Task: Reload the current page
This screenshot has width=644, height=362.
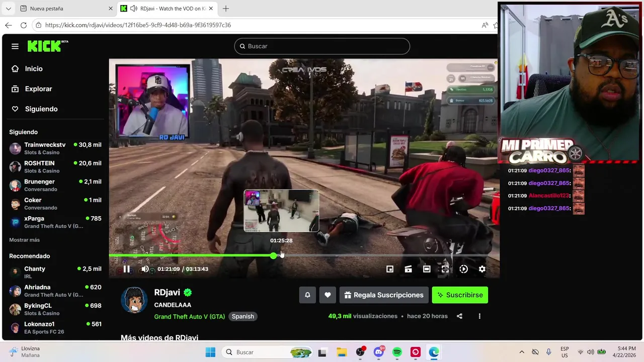Action: click(23, 25)
